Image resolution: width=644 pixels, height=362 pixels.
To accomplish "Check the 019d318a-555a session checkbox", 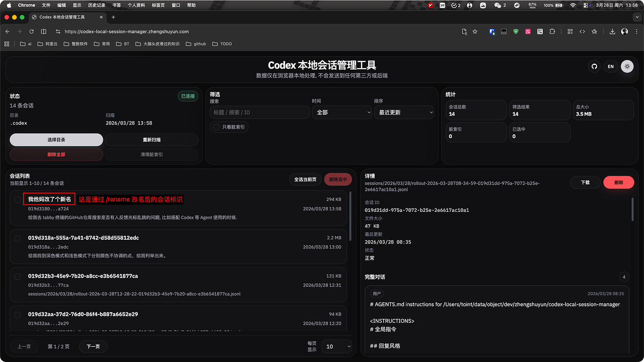I will pos(17,238).
